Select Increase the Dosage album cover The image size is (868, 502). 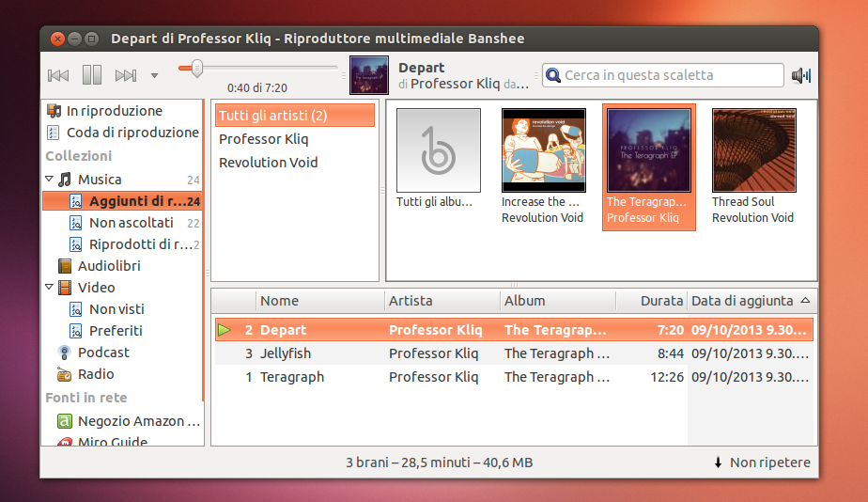tap(544, 150)
